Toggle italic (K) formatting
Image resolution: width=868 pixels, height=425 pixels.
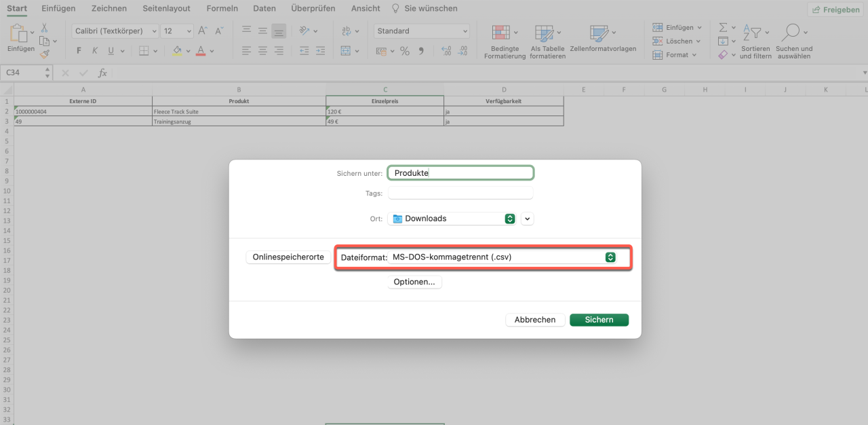(x=95, y=51)
